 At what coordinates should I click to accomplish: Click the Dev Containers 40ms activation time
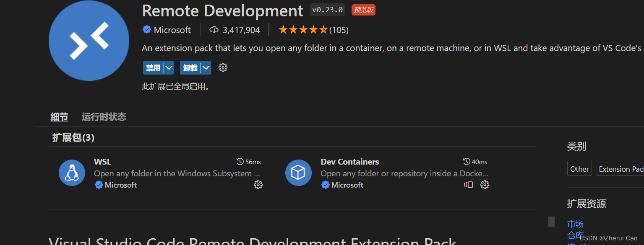point(480,162)
